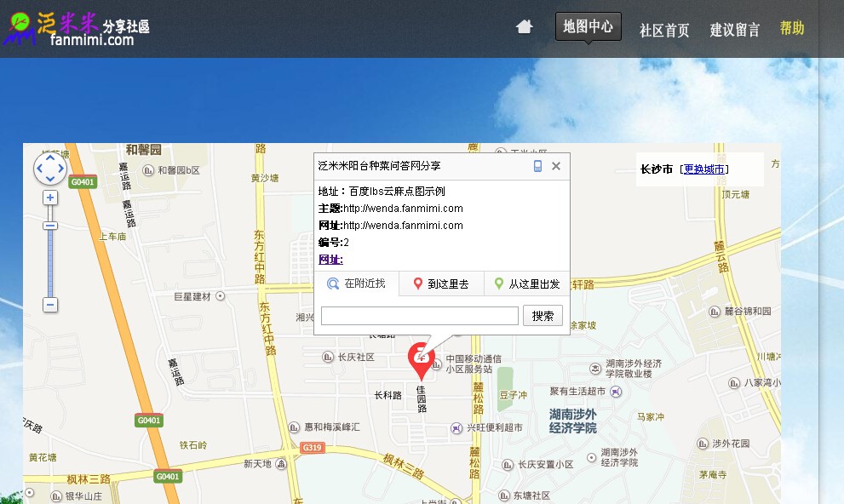
Task: Click the 铁石岭 place label
Action: [x=193, y=445]
